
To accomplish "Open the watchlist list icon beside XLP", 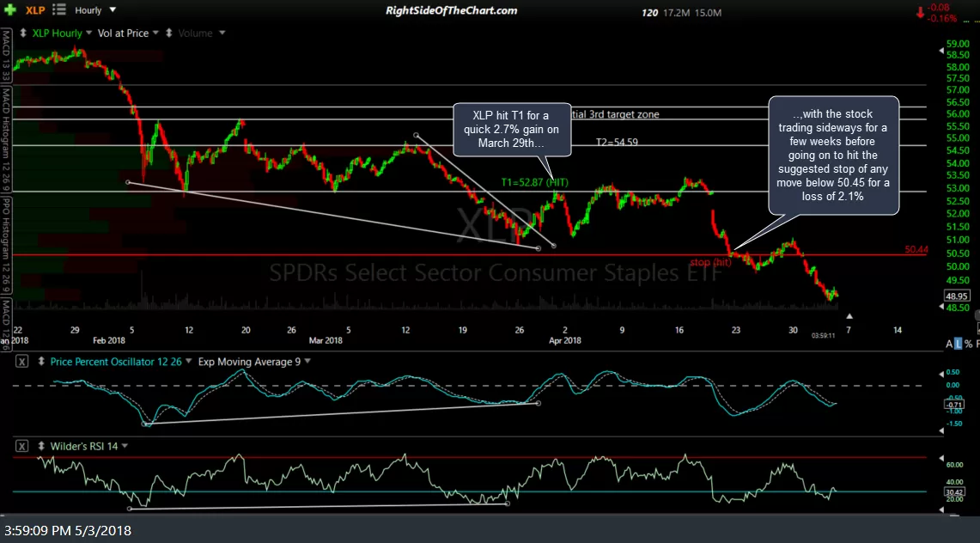I will pos(58,10).
